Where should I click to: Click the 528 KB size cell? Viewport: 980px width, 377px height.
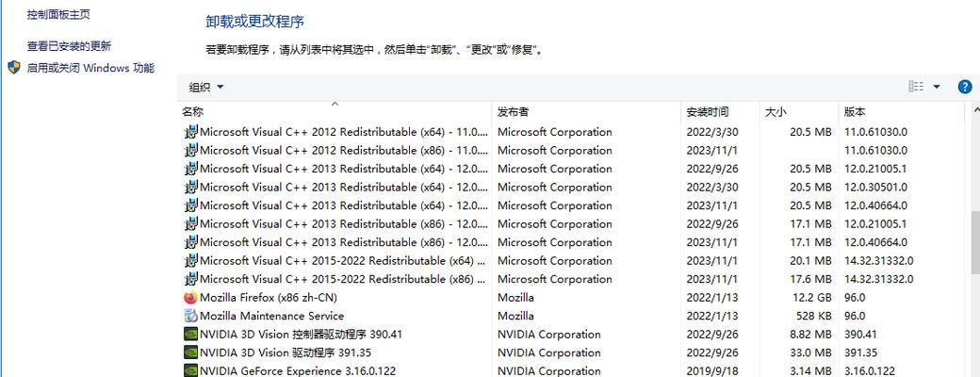814,316
